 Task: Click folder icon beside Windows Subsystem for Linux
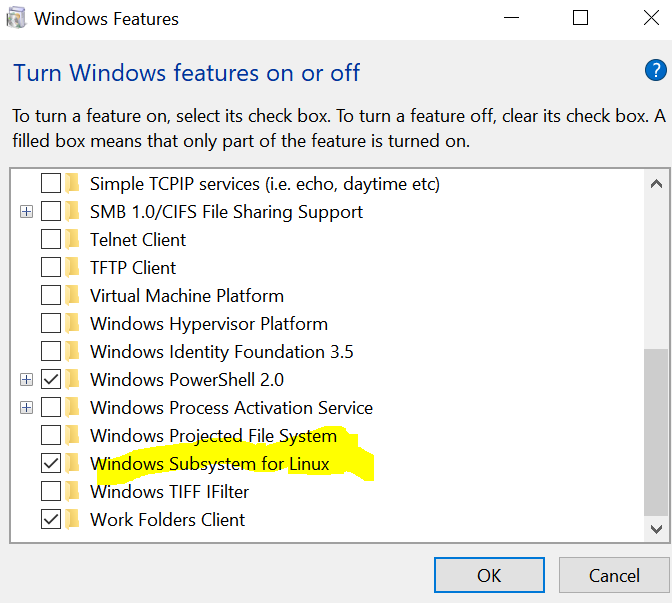point(72,464)
